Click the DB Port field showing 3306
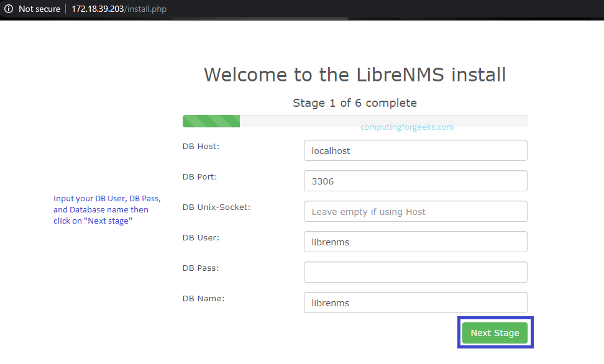This screenshot has height=364, width=604. click(415, 181)
